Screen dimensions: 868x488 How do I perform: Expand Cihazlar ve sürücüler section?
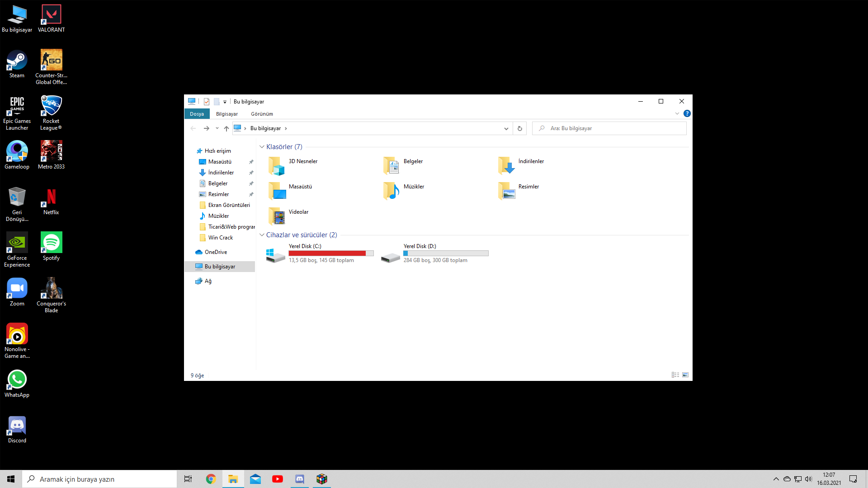pos(262,235)
